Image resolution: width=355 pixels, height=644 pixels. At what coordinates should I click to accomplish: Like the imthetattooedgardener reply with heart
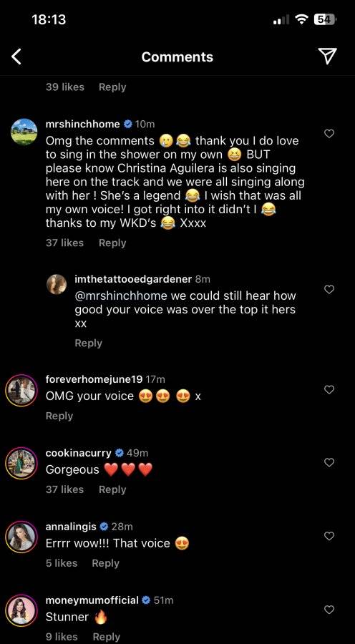(x=329, y=290)
